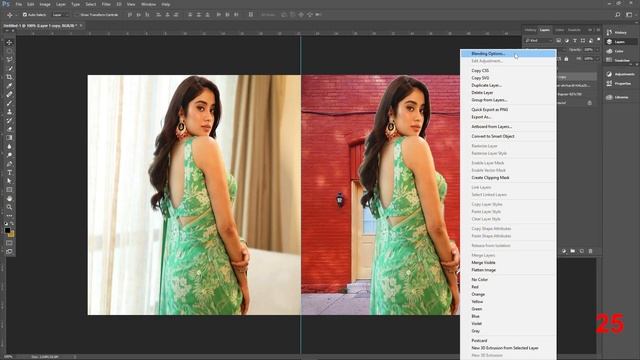Screen dimensions: 640x360
Task: Click the search icon in options bar
Action: 618,15
